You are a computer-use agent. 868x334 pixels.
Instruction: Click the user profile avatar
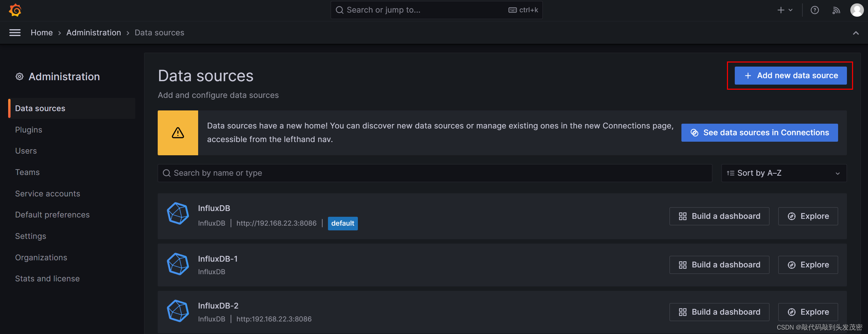coord(857,10)
